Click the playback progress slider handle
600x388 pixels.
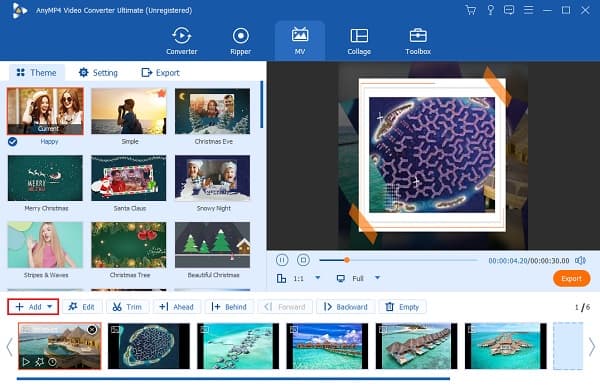(x=347, y=260)
